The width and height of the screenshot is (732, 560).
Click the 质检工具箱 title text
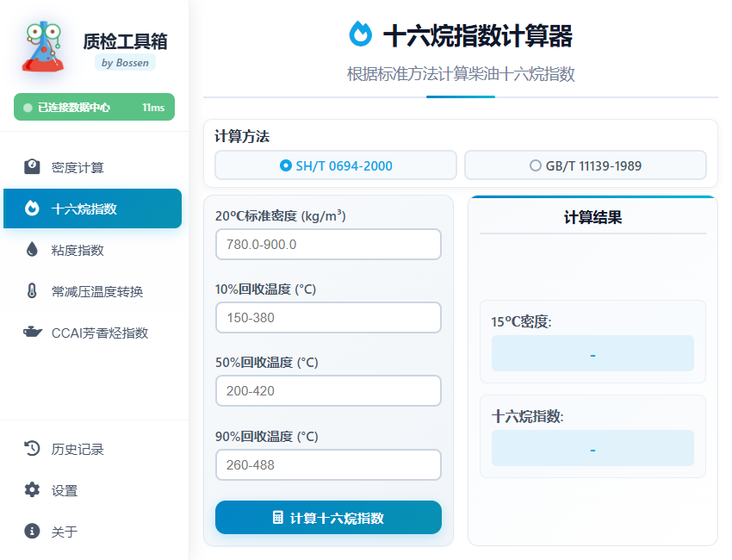pos(125,41)
